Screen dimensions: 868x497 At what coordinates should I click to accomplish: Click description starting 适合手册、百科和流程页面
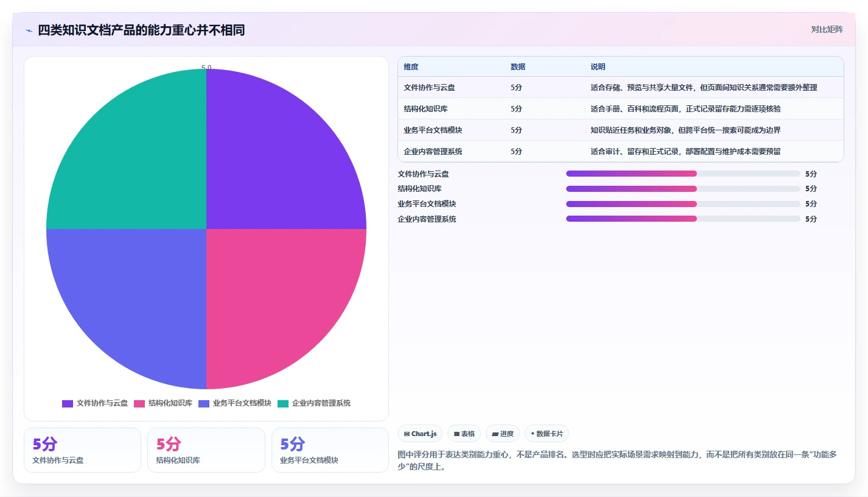[685, 109]
